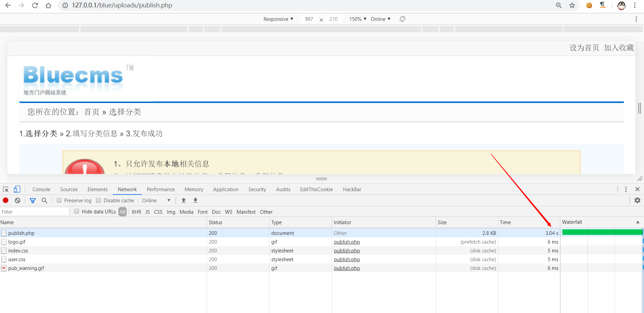644x313 pixels.
Task: Close the DevTools panel
Action: (x=637, y=189)
